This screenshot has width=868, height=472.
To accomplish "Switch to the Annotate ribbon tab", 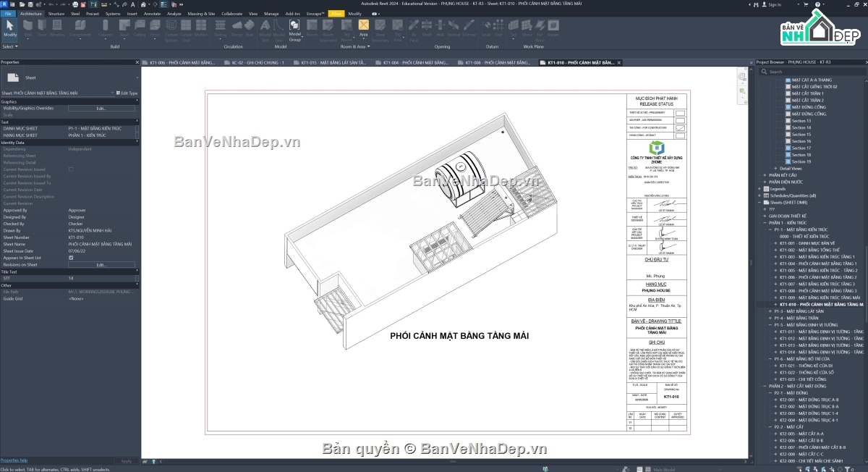I will [x=153, y=14].
